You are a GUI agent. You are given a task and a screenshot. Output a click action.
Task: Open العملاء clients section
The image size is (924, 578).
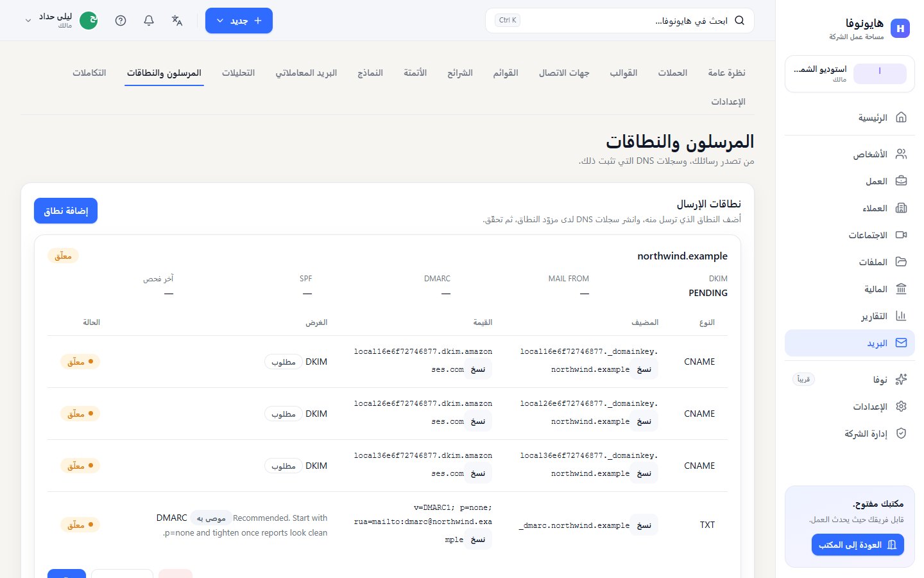point(850,208)
